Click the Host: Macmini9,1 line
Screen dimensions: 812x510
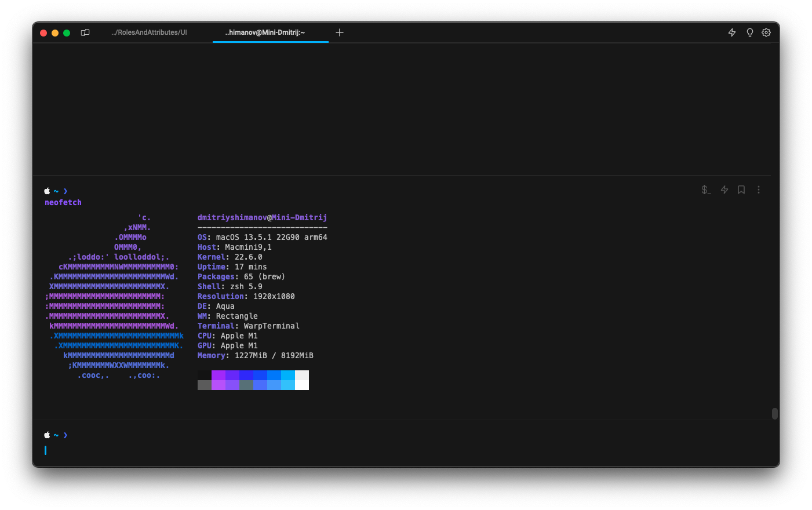[x=235, y=247]
